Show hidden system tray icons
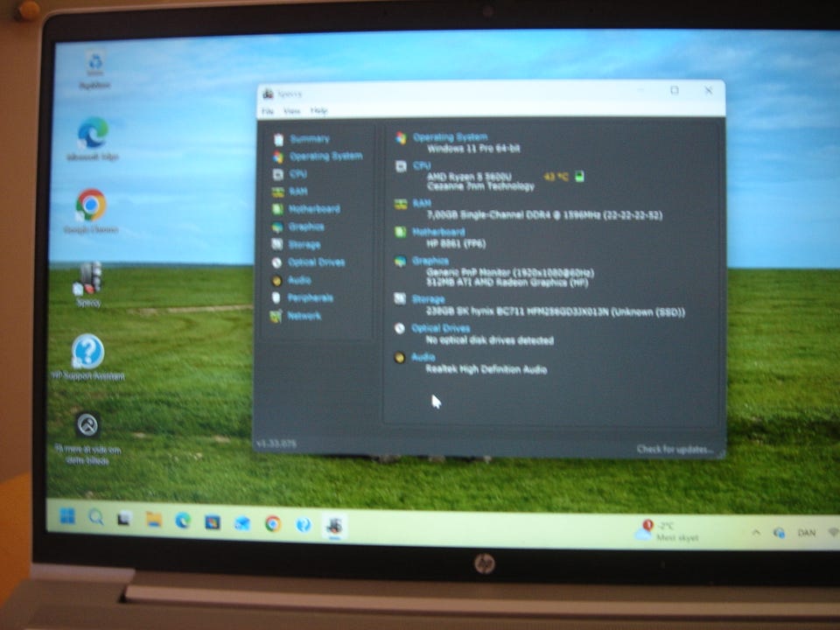Viewport: 840px width, 630px height. click(x=756, y=533)
